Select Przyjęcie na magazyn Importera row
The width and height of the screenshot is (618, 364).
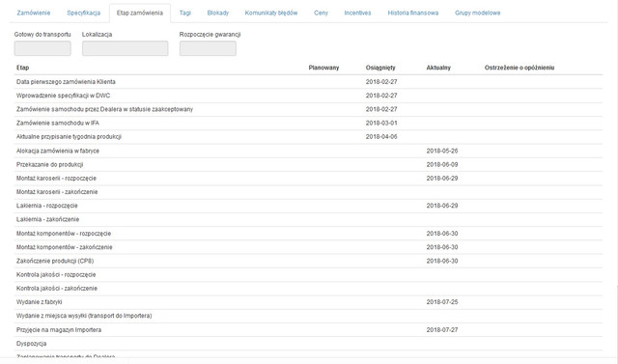pos(308,330)
